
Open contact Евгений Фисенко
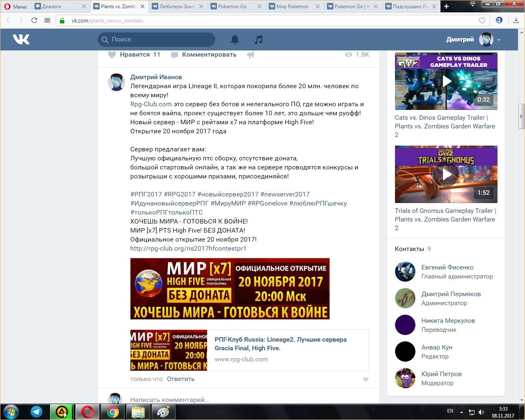[447, 267]
